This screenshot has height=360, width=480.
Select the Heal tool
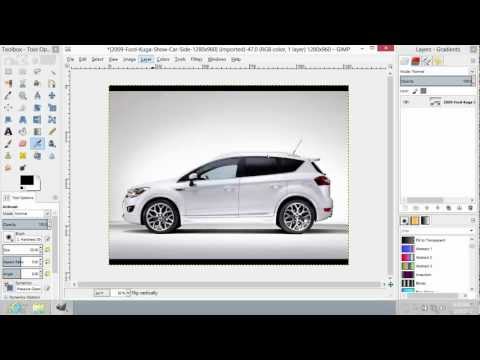coord(23,156)
